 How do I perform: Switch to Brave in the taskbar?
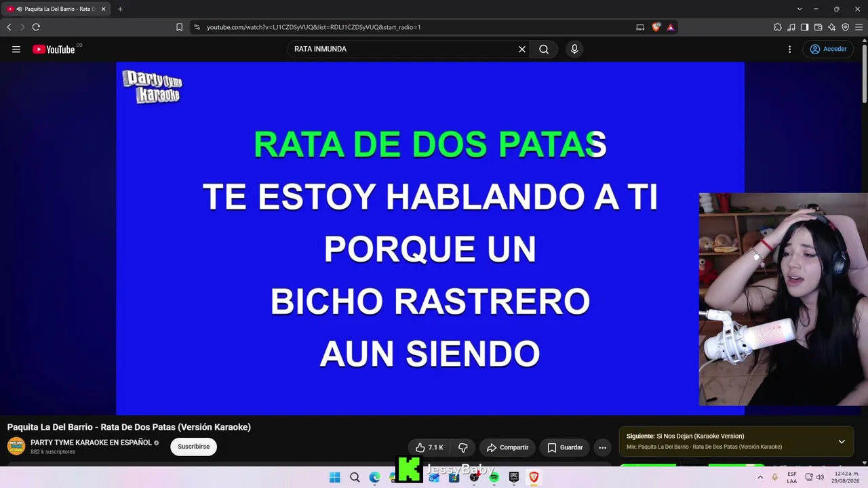click(534, 477)
